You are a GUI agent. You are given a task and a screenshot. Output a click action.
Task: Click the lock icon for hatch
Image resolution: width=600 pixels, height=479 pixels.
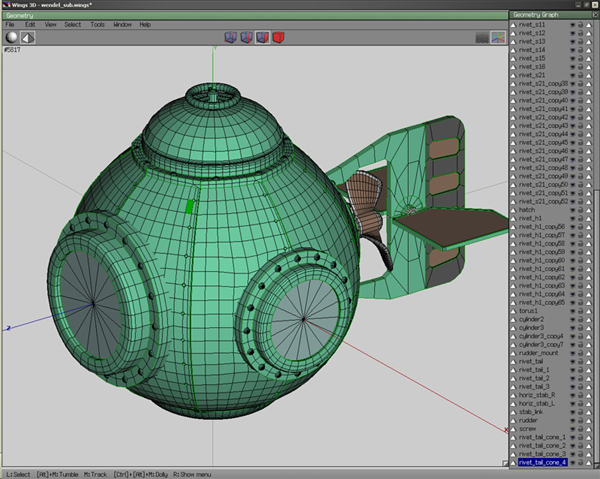581,209
